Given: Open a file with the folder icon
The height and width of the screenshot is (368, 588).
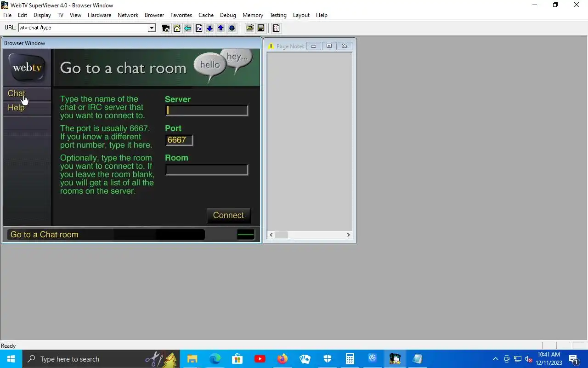Looking at the screenshot, I should [250, 28].
